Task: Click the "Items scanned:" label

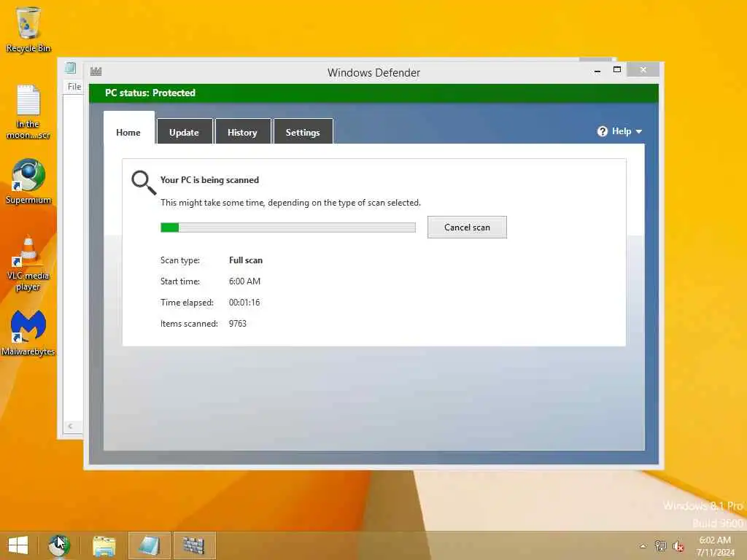Action: [x=189, y=323]
